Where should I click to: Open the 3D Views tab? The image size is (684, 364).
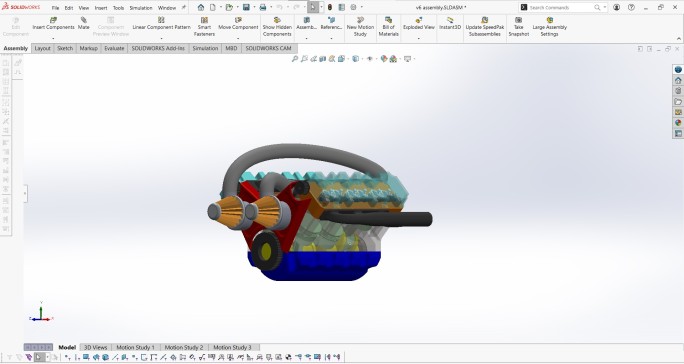[96, 347]
